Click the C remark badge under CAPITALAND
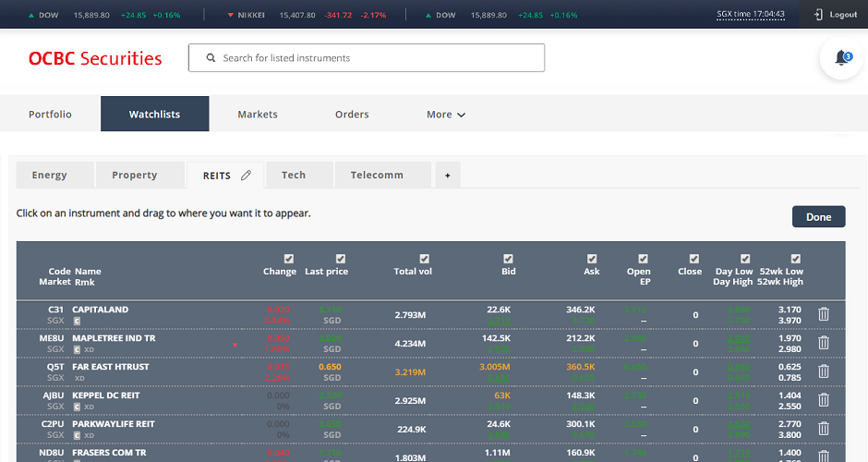This screenshot has height=462, width=868. click(x=77, y=321)
